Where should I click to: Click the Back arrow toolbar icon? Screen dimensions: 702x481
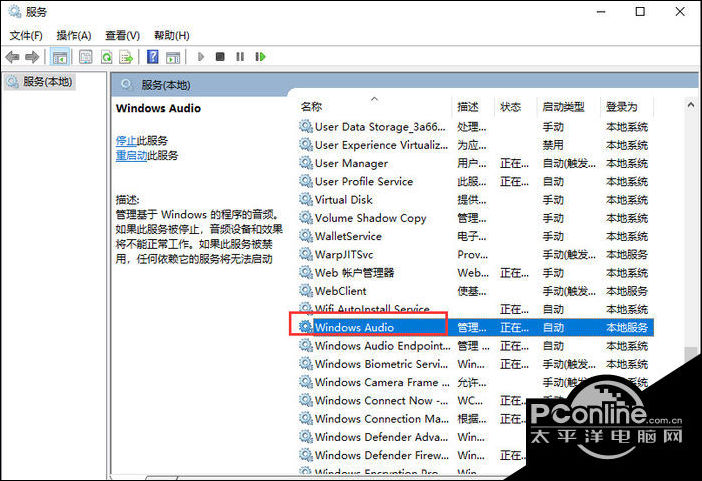12,57
